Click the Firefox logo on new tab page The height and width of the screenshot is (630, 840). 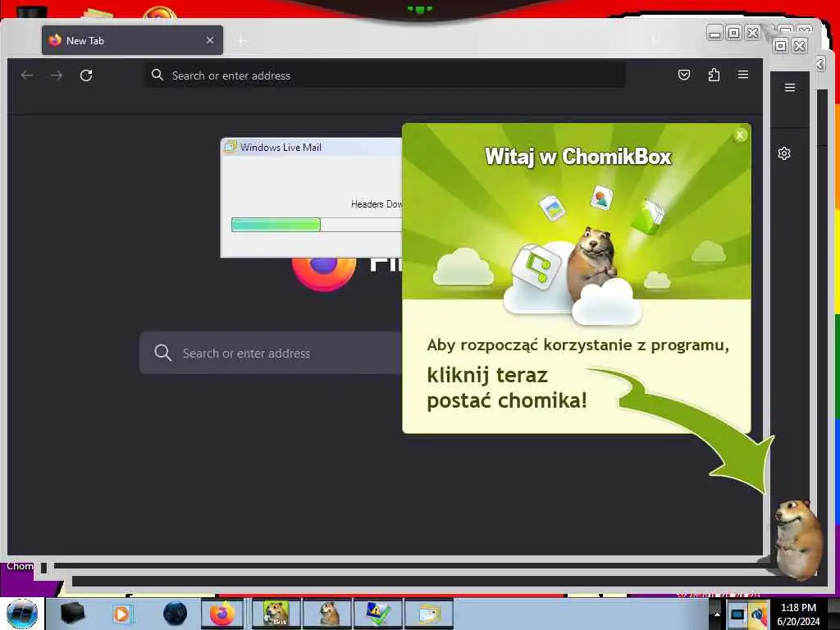coord(324,273)
